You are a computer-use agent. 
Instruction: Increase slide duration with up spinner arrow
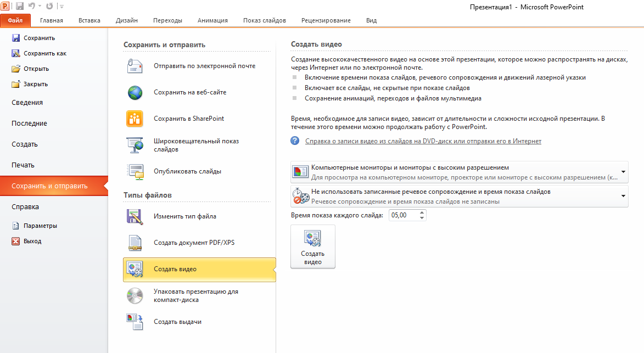(x=422, y=212)
